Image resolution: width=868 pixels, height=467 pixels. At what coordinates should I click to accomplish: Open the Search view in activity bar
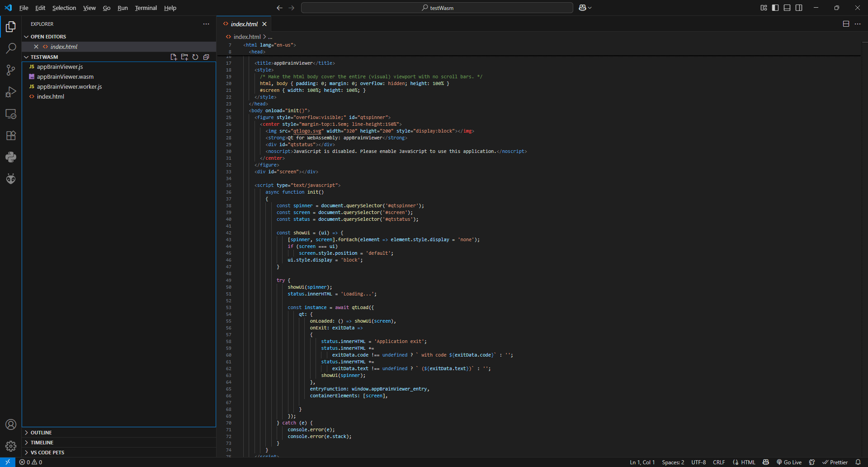click(11, 48)
